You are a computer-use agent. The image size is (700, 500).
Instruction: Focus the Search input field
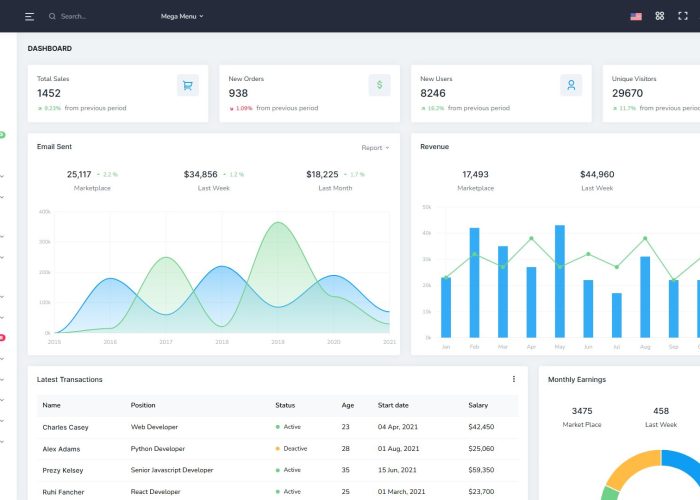point(73,17)
